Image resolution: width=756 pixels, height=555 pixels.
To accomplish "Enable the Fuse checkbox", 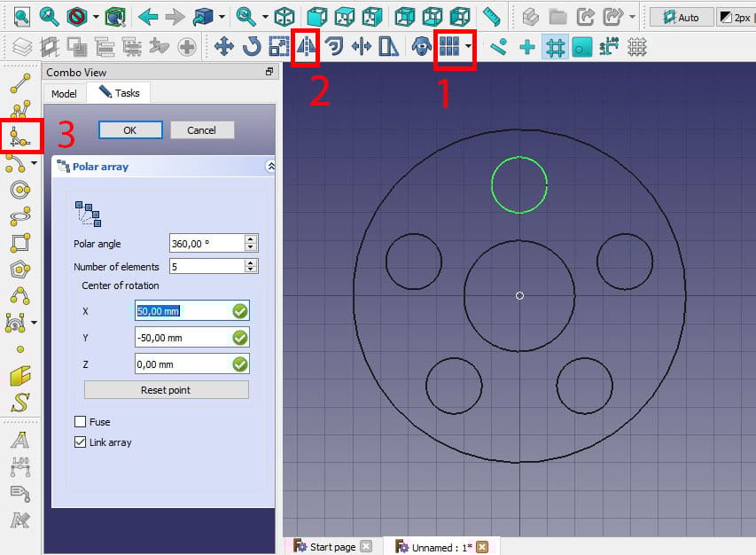I will 80,421.
